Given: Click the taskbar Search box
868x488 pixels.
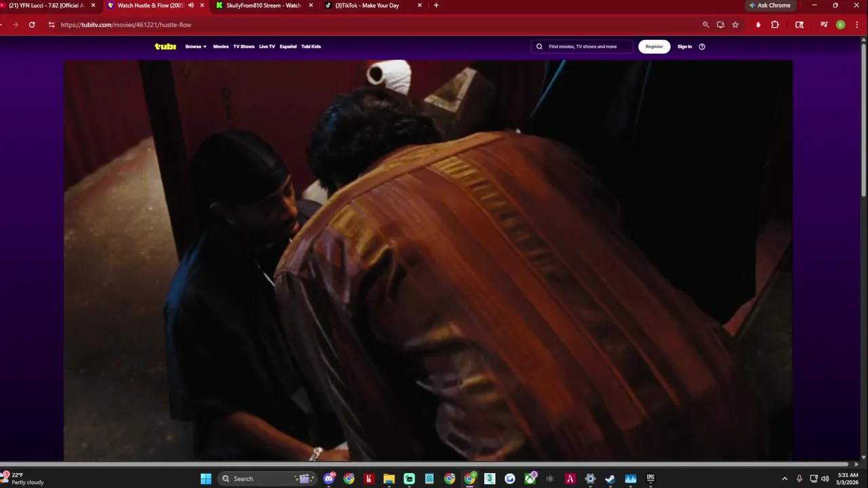Looking at the screenshot, I should 267,479.
